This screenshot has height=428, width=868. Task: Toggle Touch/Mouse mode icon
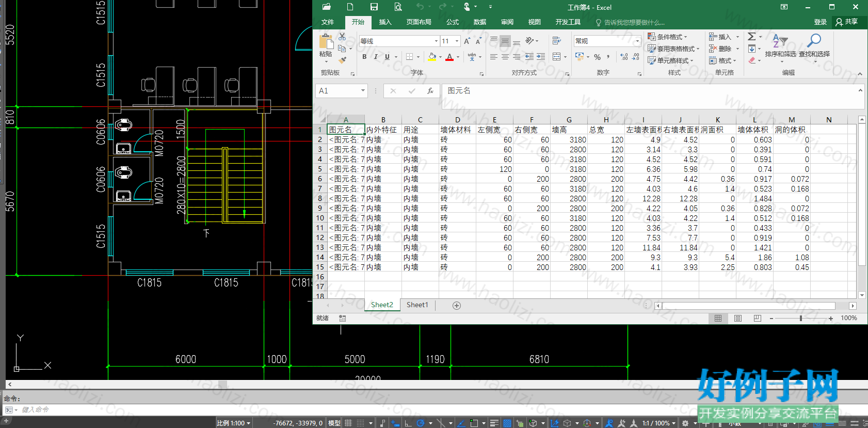click(x=467, y=7)
